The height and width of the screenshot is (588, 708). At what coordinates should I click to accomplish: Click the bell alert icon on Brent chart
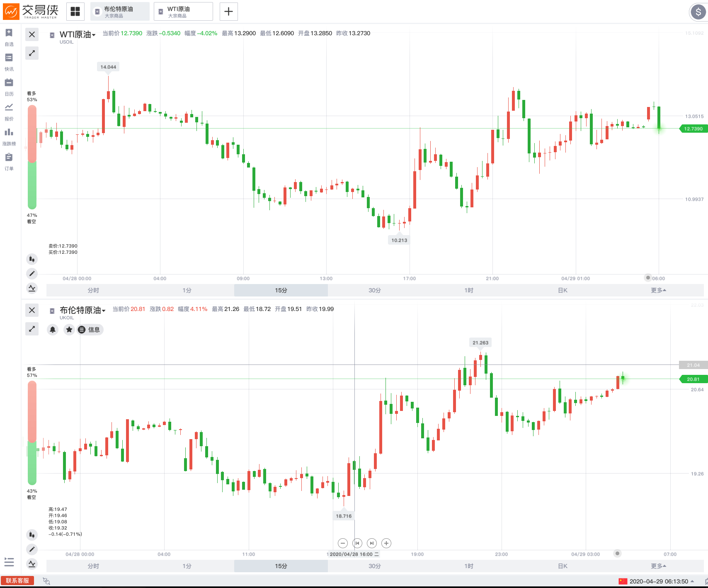[53, 330]
